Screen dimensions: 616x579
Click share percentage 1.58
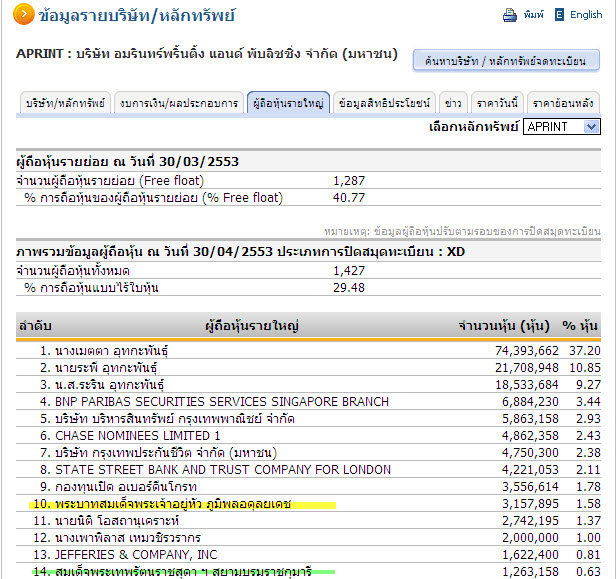(x=588, y=504)
